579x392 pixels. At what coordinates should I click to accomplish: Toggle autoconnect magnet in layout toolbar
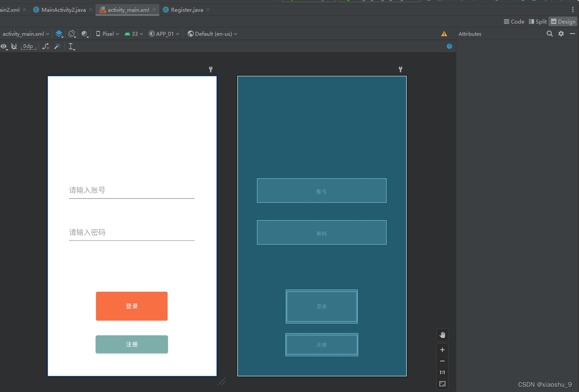pos(14,46)
